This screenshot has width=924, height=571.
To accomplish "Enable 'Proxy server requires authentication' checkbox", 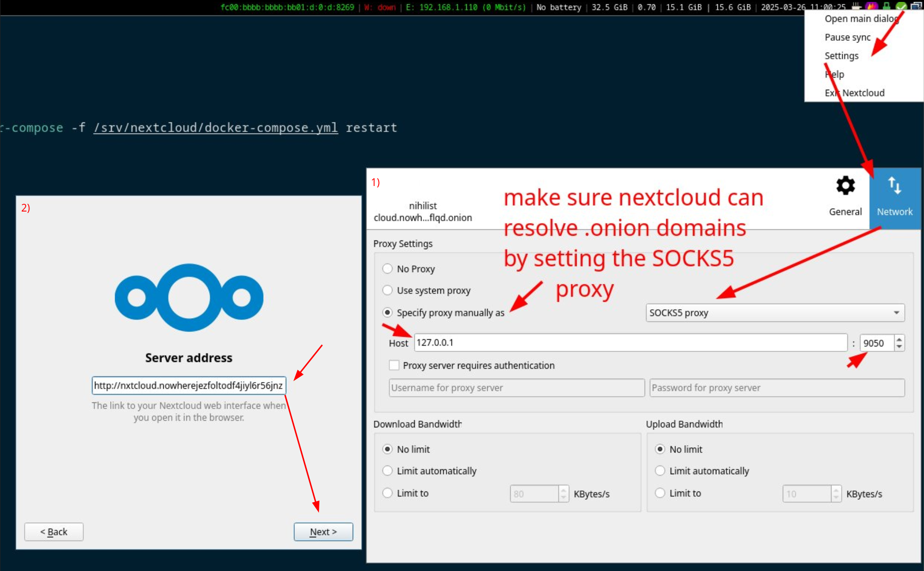I will [x=394, y=365].
